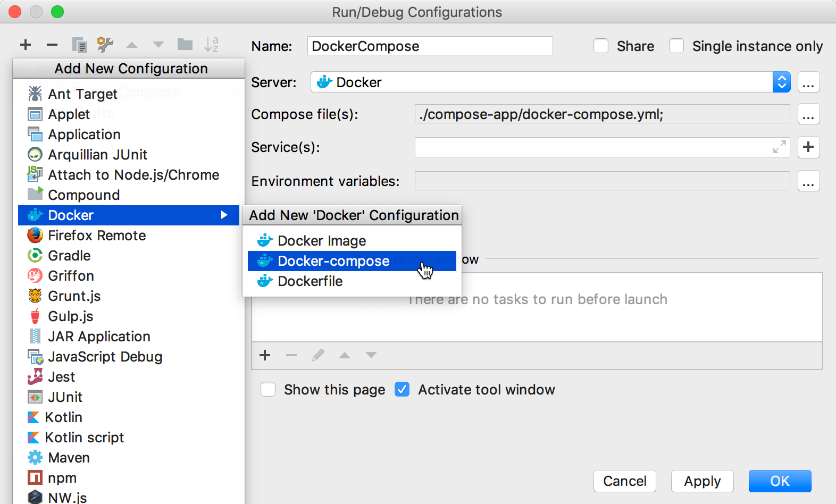Choose the Attach to Node.js/Chrome icon
The image size is (836, 504).
point(35,174)
